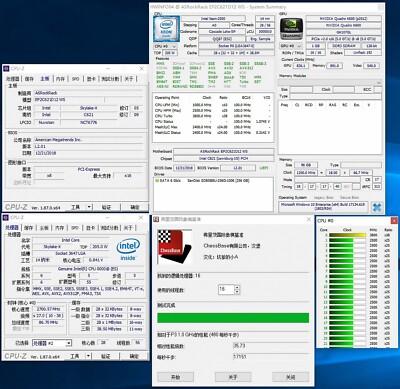The width and height of the screenshot is (400, 389).
Task: Click the chess benchmark title bar icon
Action: (x=156, y=219)
